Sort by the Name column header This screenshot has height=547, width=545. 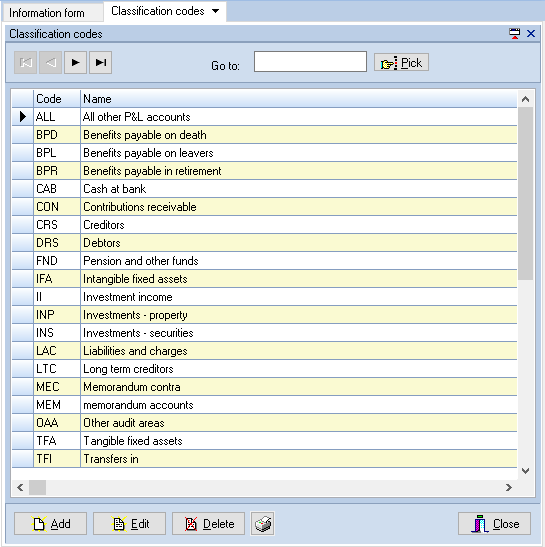point(299,99)
